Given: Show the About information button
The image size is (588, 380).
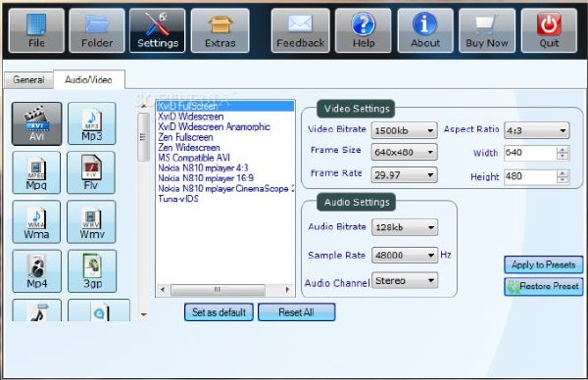Looking at the screenshot, I should (425, 30).
